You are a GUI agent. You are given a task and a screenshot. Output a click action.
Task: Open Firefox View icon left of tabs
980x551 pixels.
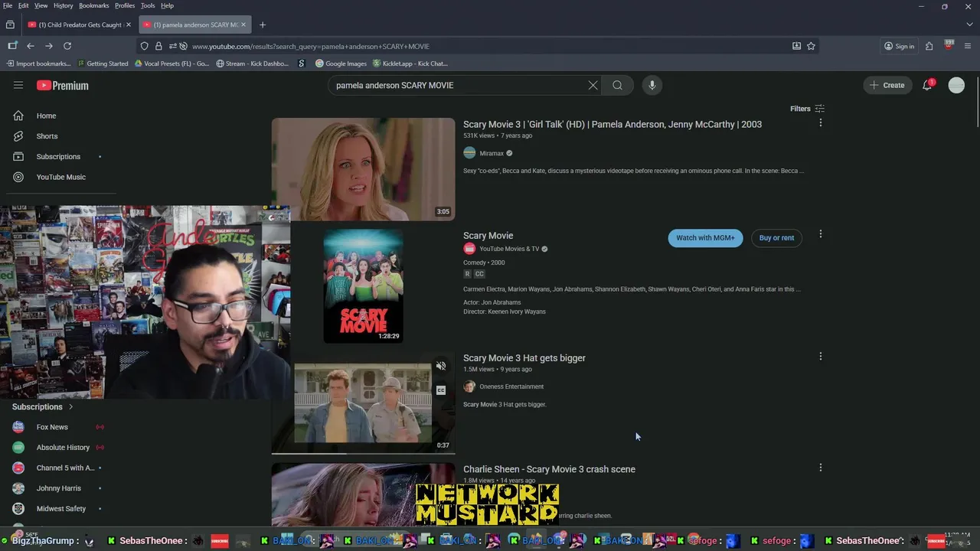pos(10,24)
